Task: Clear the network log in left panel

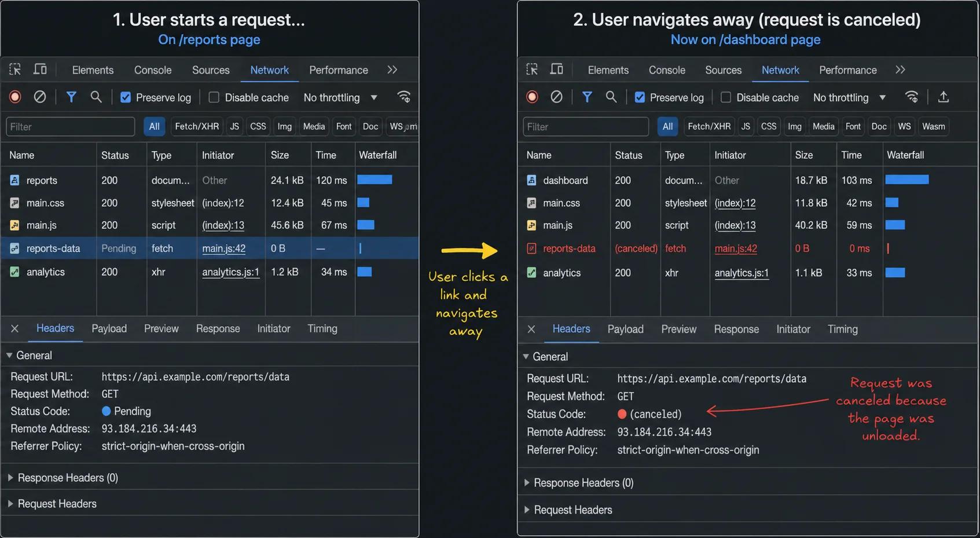Action: [40, 97]
